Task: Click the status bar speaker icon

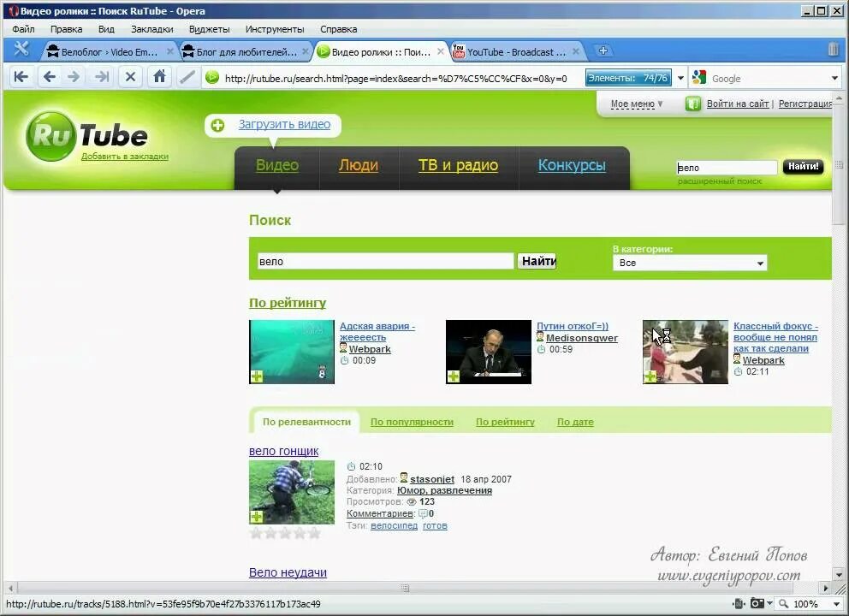Action: tap(738, 603)
